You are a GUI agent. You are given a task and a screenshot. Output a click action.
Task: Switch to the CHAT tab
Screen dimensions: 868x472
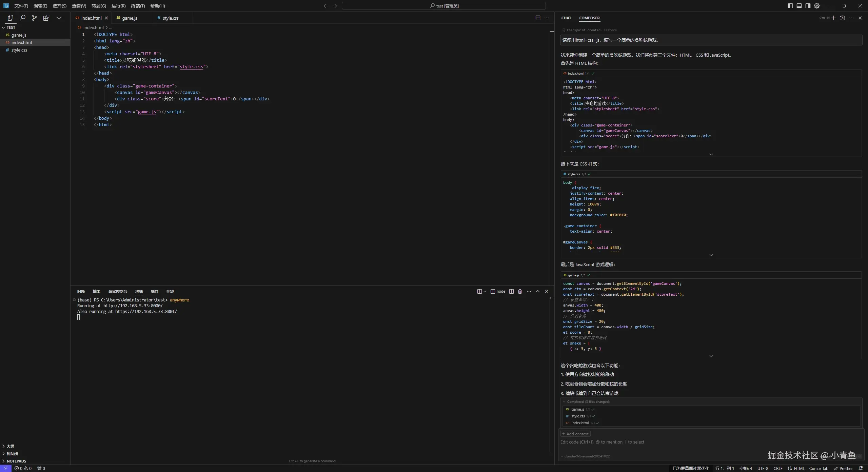[x=566, y=18]
